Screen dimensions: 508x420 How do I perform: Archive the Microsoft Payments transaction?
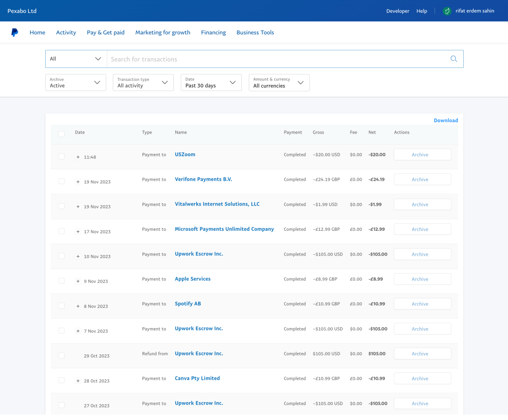pos(423,229)
